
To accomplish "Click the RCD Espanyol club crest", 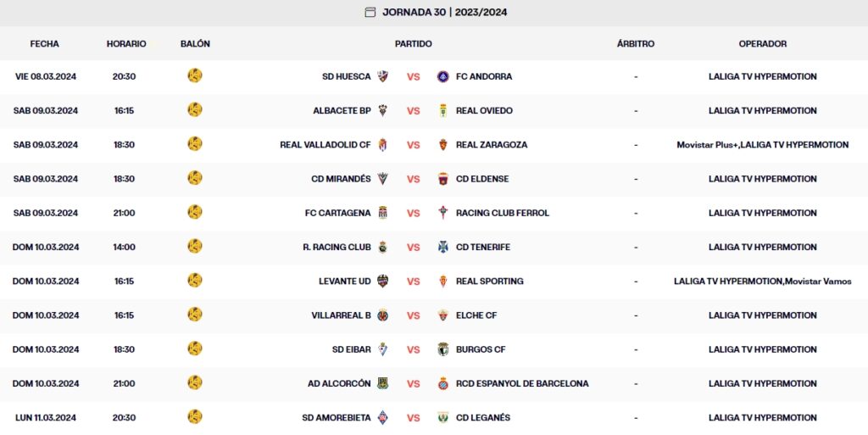I will point(442,383).
